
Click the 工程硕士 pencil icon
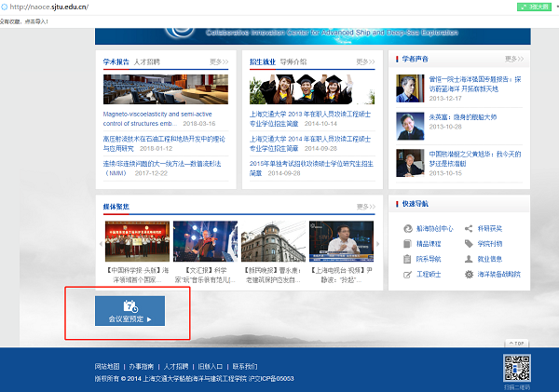(x=407, y=275)
